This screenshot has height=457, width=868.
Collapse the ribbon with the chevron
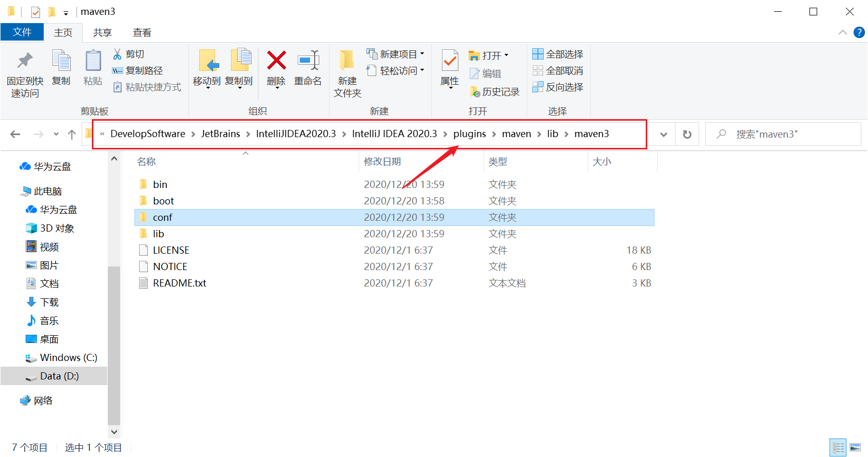click(x=842, y=32)
